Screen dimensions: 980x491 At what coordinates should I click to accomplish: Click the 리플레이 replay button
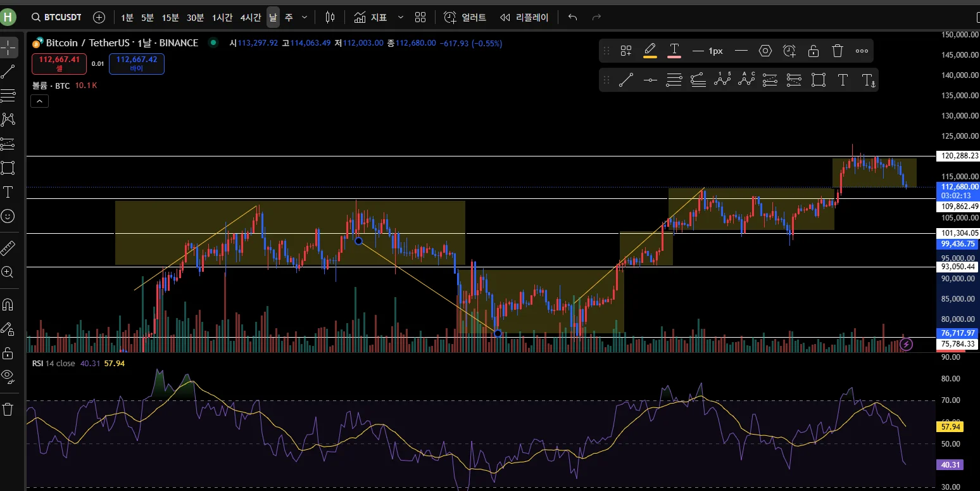pyautogui.click(x=524, y=17)
